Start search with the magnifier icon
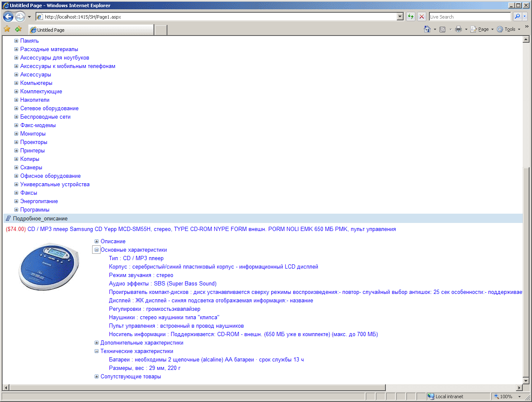This screenshot has width=532, height=402. [517, 17]
